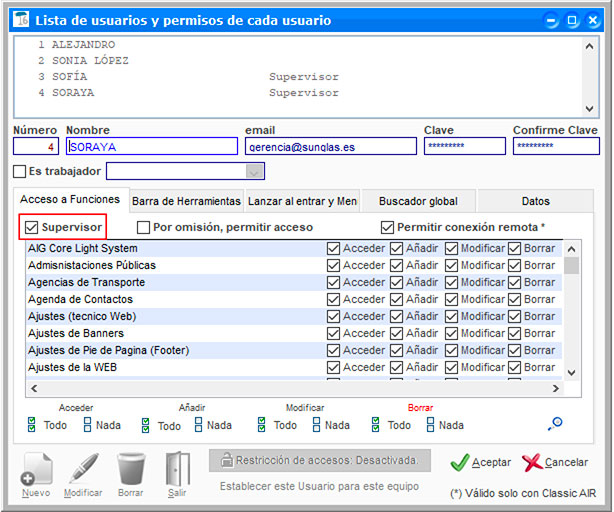
Task: Click the Modificar Todo check-all icon
Action: pos(262,425)
